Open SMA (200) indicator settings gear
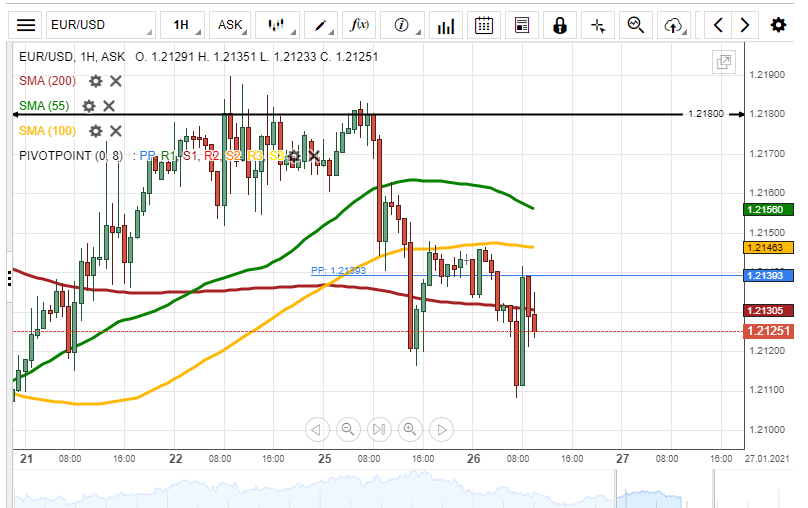This screenshot has width=808, height=508. (x=95, y=81)
